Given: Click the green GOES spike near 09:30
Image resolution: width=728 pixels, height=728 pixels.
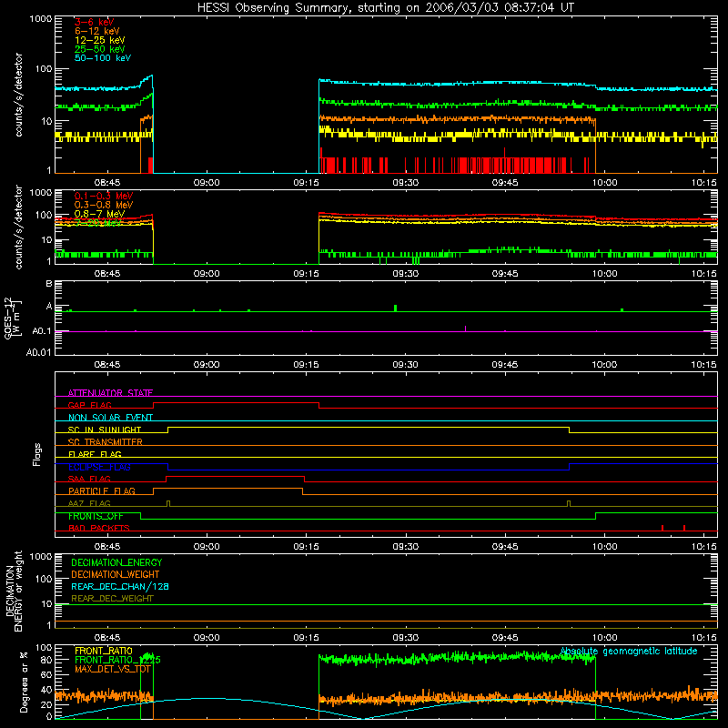Looking at the screenshot, I should 395,308.
